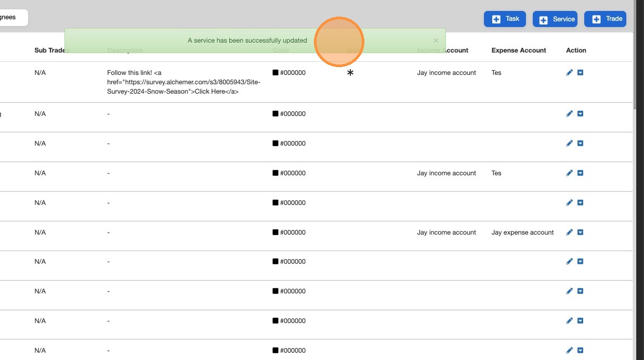
Task: Open the action dropdown in the first row
Action: (581, 73)
